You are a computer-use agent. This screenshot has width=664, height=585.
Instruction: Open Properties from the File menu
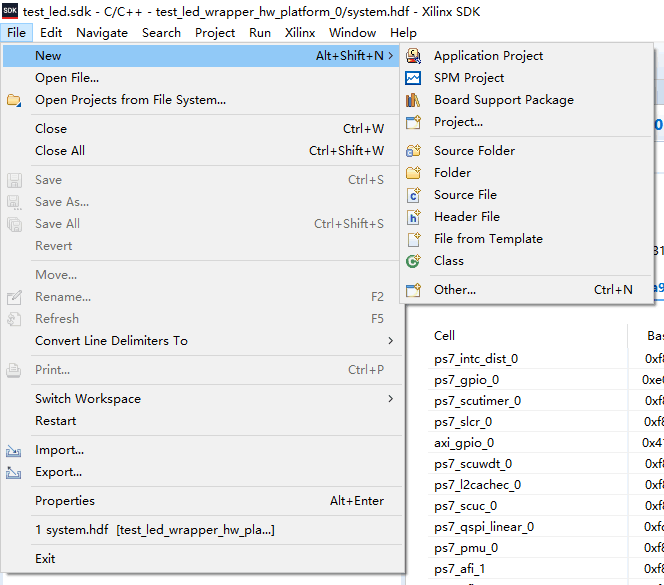[x=202, y=501]
